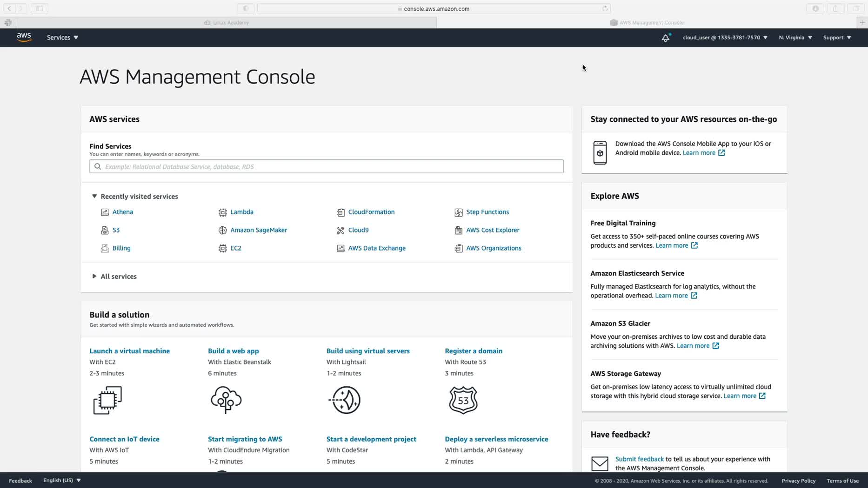Screen dimensions: 868x488
Task: Open the Launch a virtual machine link
Action: (130, 351)
